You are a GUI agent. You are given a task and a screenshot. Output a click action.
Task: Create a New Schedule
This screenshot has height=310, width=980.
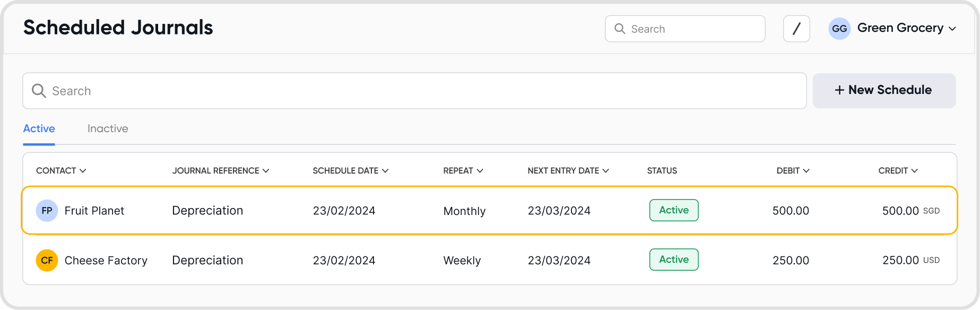point(884,90)
